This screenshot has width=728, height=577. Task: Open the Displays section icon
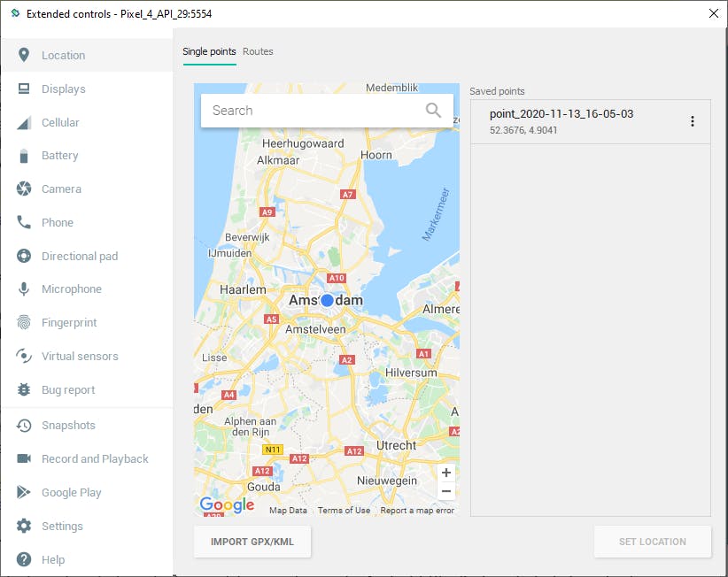(24, 88)
